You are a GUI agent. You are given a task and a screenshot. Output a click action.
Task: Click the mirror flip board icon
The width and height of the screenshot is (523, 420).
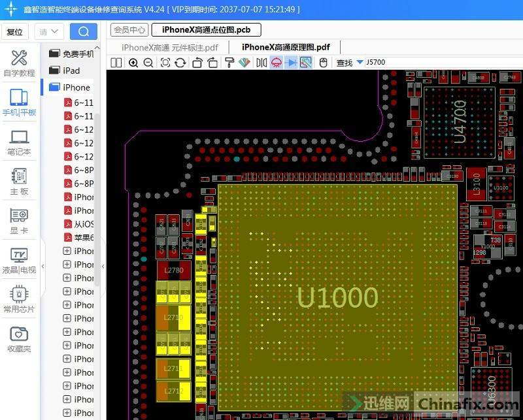[x=261, y=63]
